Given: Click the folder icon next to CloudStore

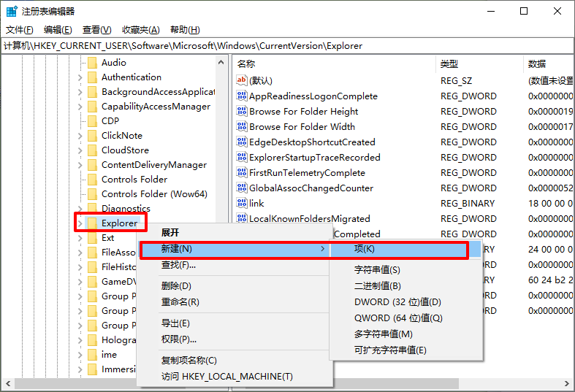Looking at the screenshot, I should (x=92, y=150).
